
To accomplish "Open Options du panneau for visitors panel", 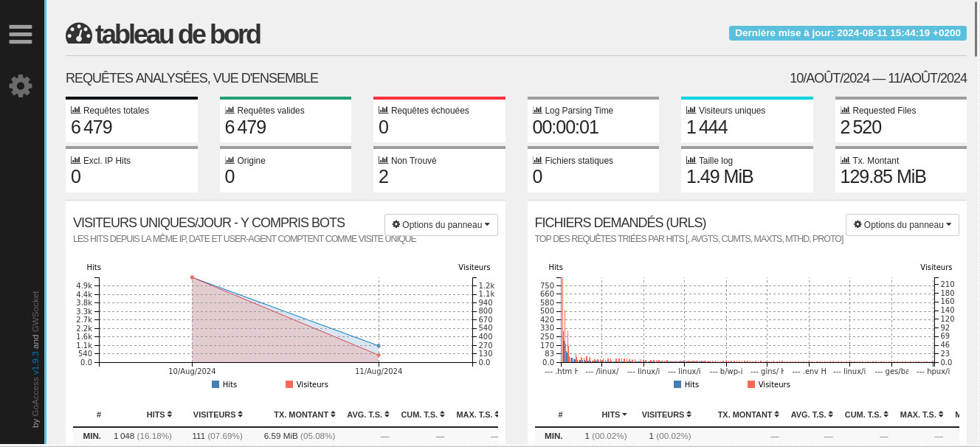I will (441, 225).
